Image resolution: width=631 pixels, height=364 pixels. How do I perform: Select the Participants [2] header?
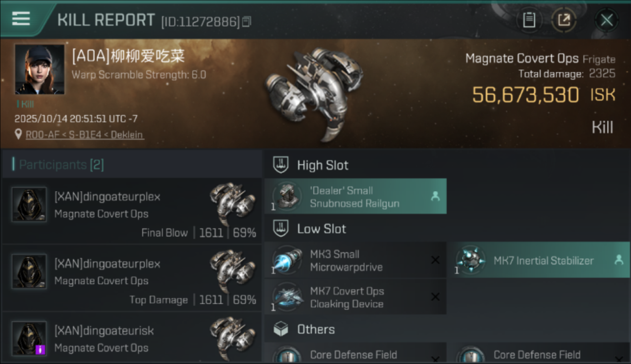click(61, 165)
